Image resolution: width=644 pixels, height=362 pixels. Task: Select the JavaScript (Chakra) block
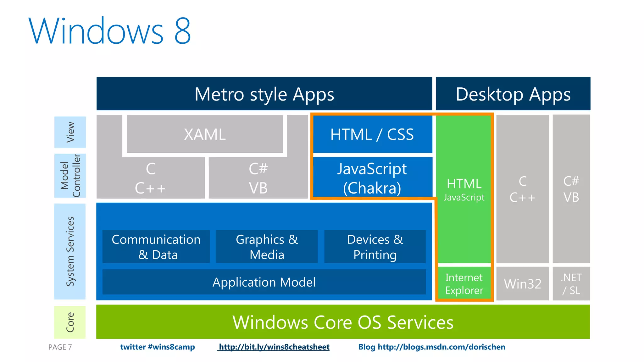click(372, 178)
